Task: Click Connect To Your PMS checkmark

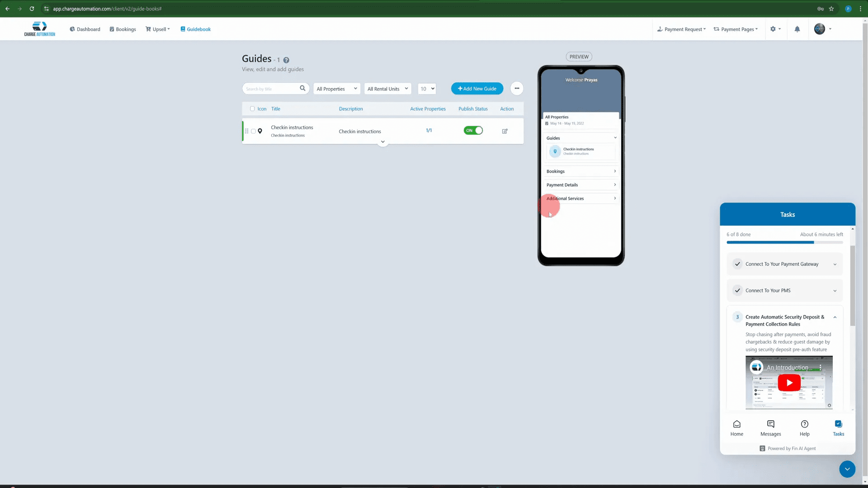Action: [737, 291]
